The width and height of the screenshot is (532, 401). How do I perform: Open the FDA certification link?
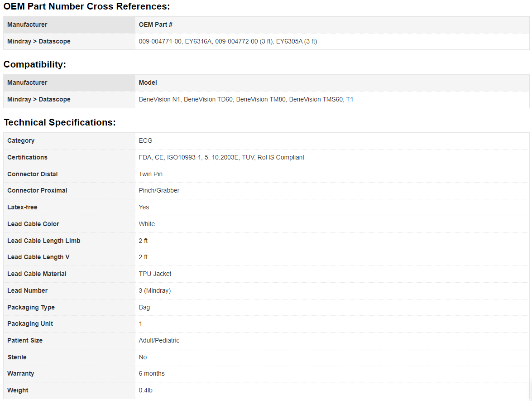tap(144, 157)
